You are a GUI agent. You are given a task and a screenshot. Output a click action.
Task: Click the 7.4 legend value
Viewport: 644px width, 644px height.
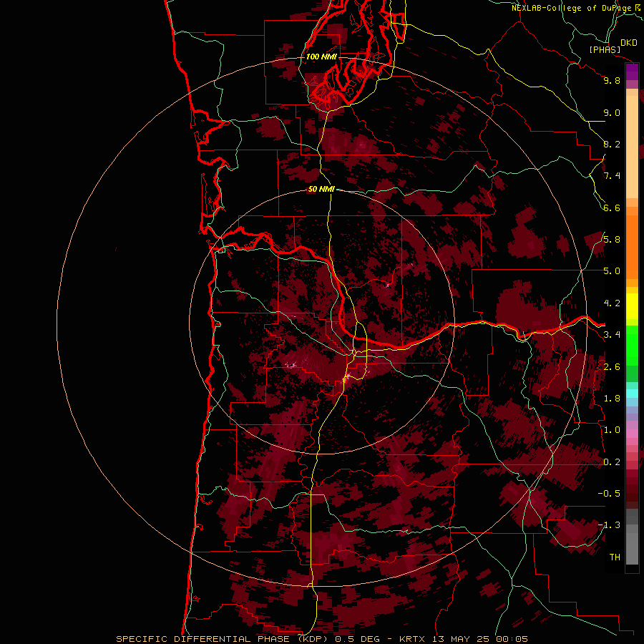pos(612,176)
